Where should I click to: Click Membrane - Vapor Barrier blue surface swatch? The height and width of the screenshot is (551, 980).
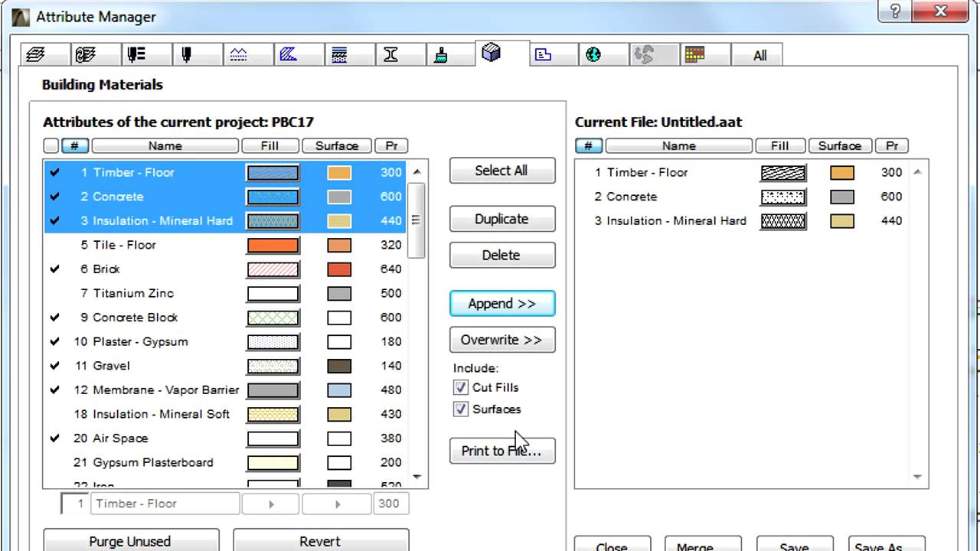tap(339, 390)
